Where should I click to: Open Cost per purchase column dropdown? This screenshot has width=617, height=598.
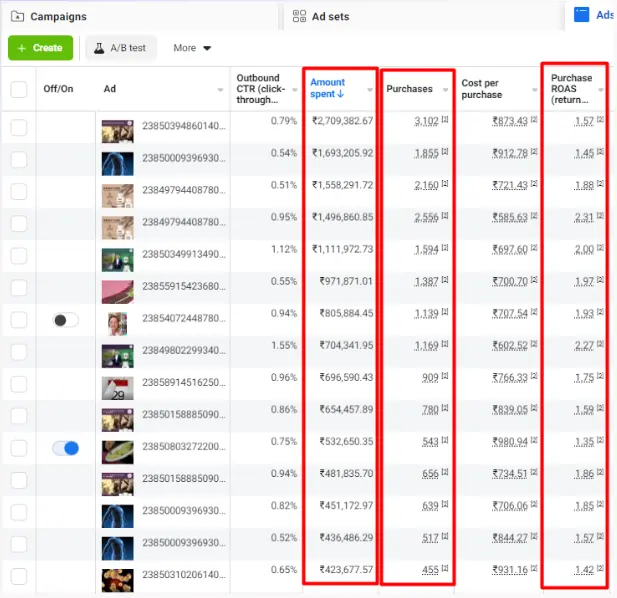coord(532,90)
